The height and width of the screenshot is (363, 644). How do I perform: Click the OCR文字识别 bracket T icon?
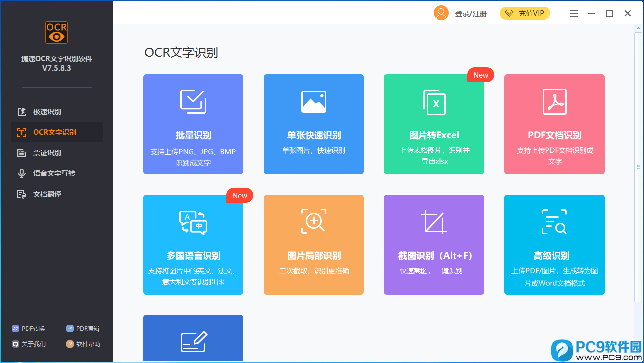click(x=22, y=132)
